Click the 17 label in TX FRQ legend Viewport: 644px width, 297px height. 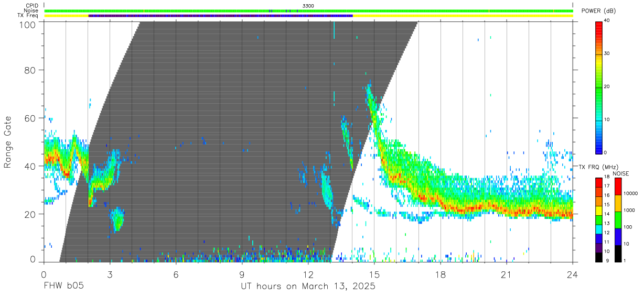[x=607, y=186]
